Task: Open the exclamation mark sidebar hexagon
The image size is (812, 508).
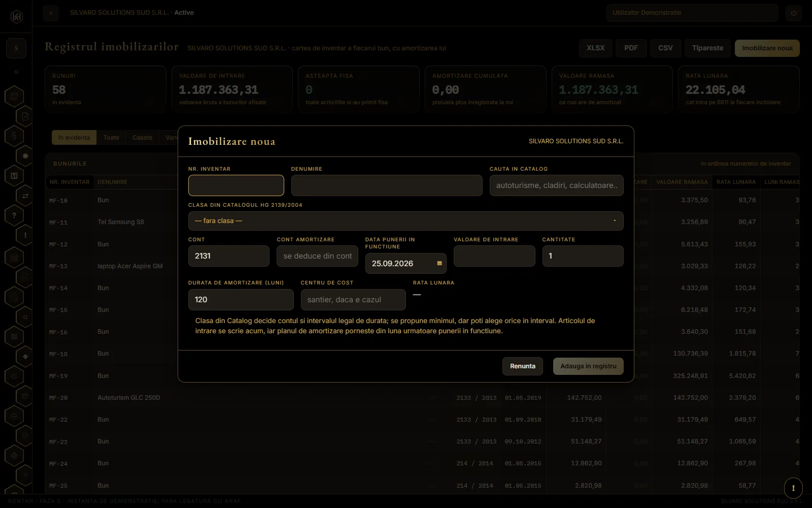Action: coord(25,235)
